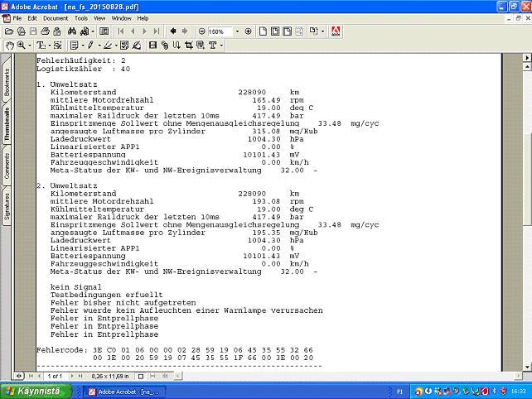Viewport: 532px width, 399px height.
Task: Open the Tools menu
Action: (x=80, y=17)
